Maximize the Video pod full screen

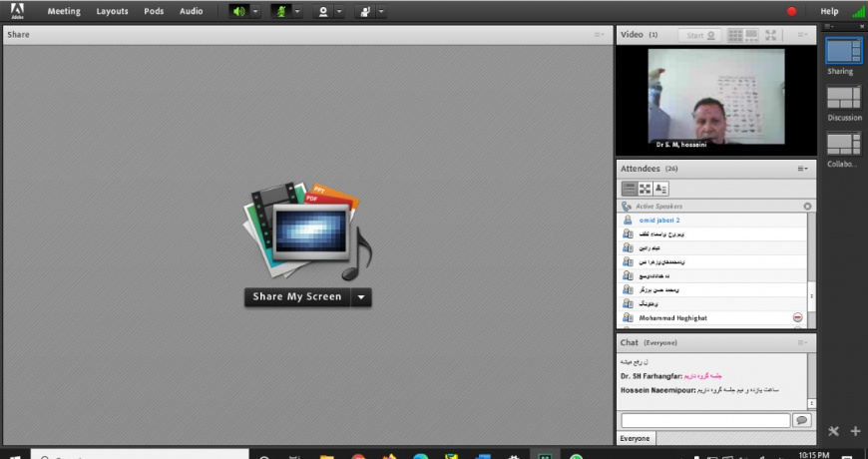770,35
